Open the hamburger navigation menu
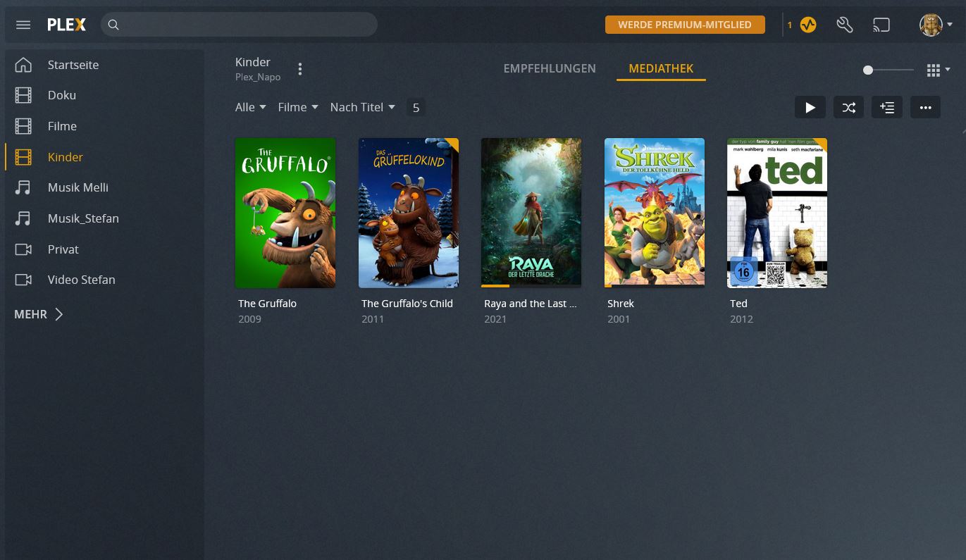Image resolution: width=966 pixels, height=560 pixels. [x=23, y=25]
